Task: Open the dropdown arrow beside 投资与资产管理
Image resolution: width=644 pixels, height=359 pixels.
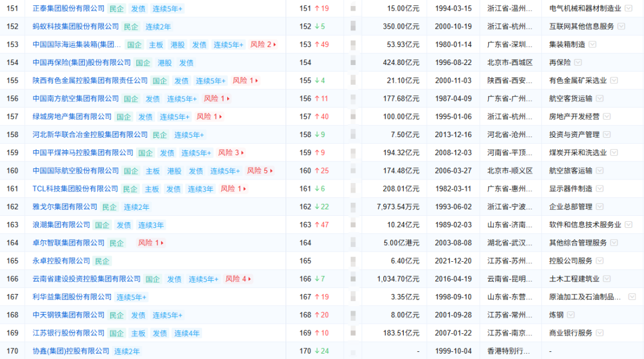Action: 606,135
